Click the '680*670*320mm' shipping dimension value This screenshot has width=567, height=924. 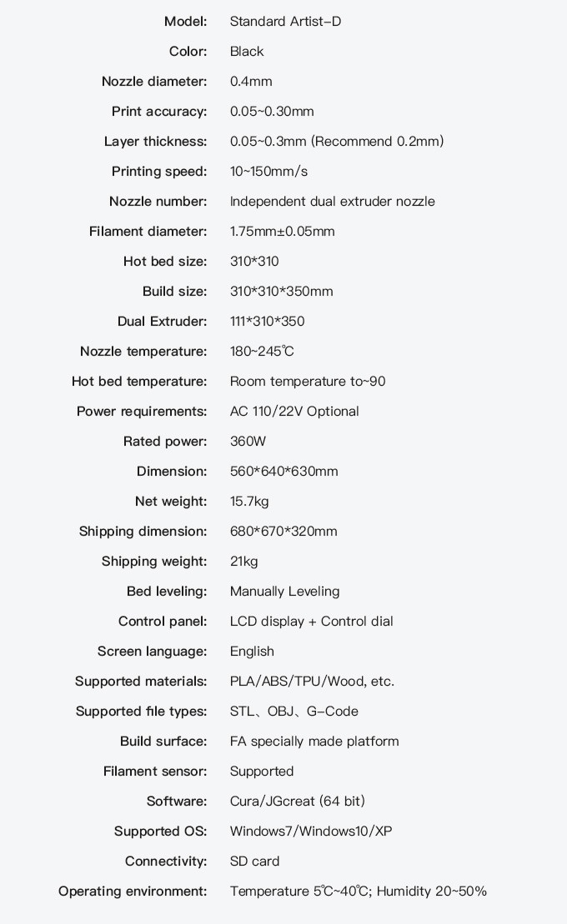(x=283, y=532)
